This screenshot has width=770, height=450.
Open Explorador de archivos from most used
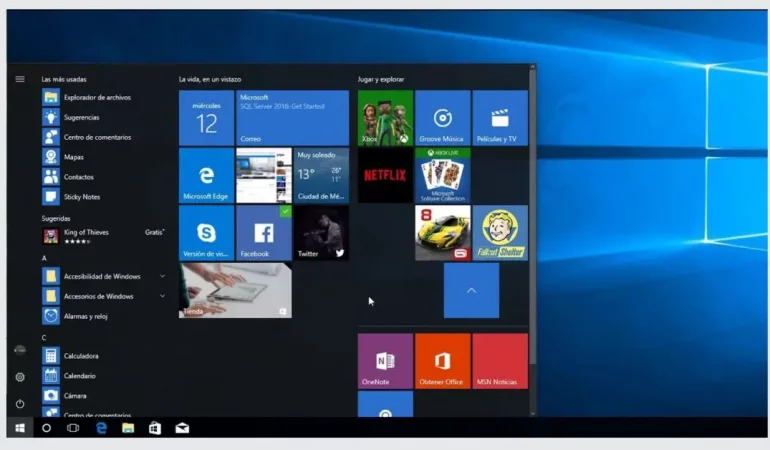pyautogui.click(x=103, y=97)
